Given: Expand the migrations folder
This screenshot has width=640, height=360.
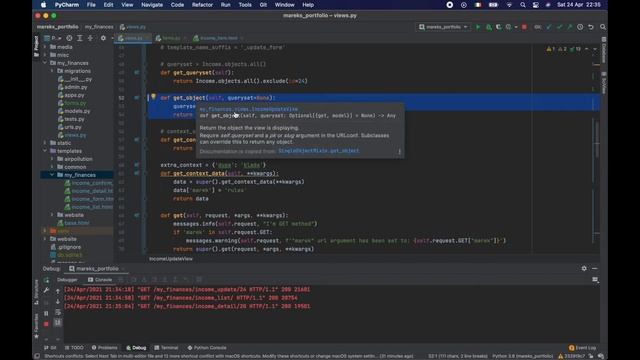Looking at the screenshot, I should (x=52, y=71).
